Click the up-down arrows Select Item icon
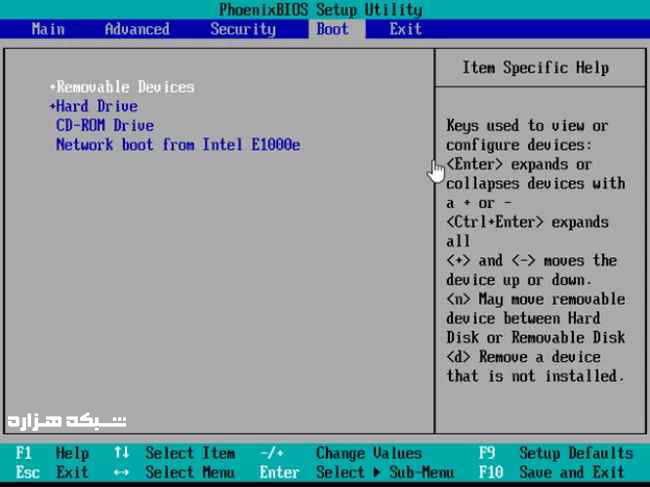 click(121, 452)
